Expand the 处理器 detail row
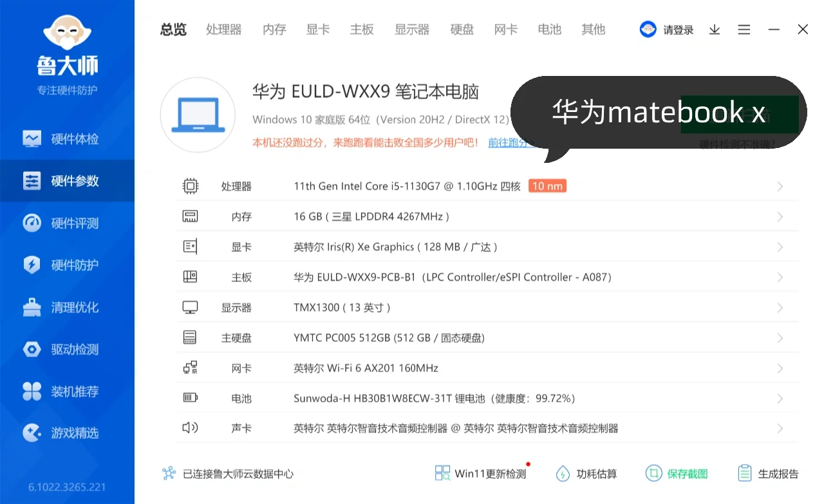This screenshot has height=504, width=824. (780, 186)
